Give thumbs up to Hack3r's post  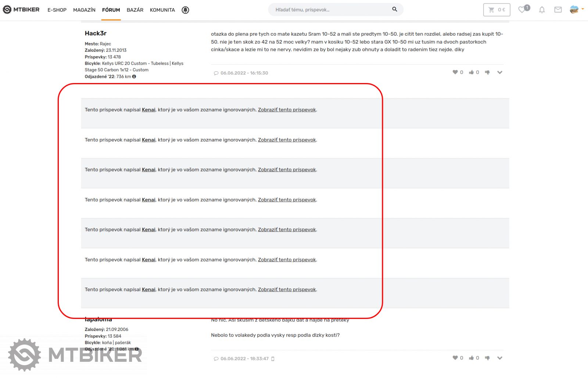point(471,72)
